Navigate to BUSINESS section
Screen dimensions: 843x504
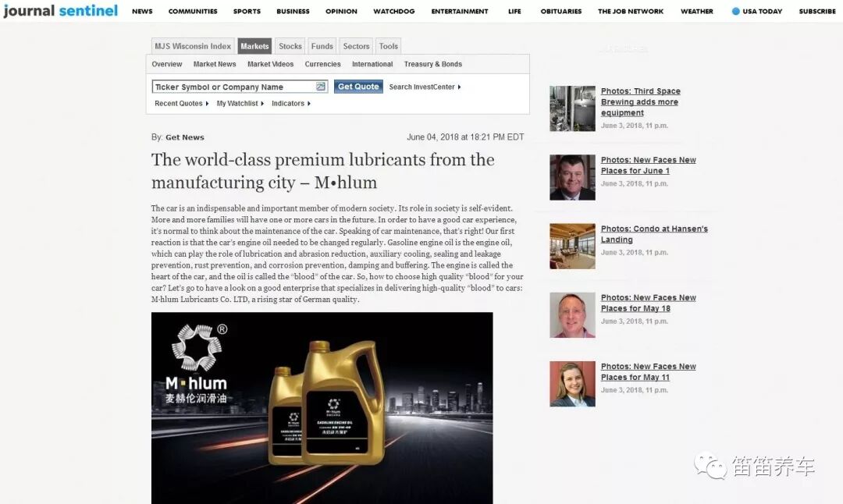tap(293, 11)
